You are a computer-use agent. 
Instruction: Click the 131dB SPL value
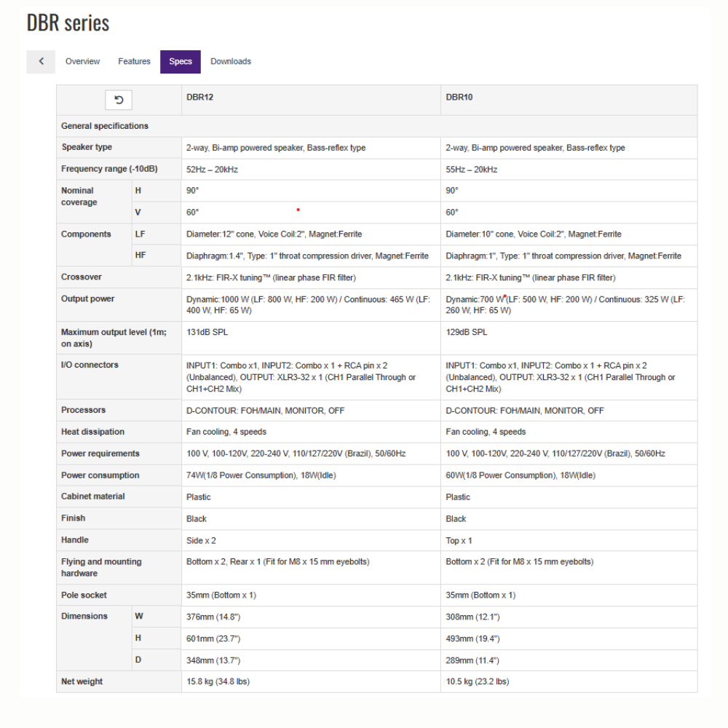point(207,333)
